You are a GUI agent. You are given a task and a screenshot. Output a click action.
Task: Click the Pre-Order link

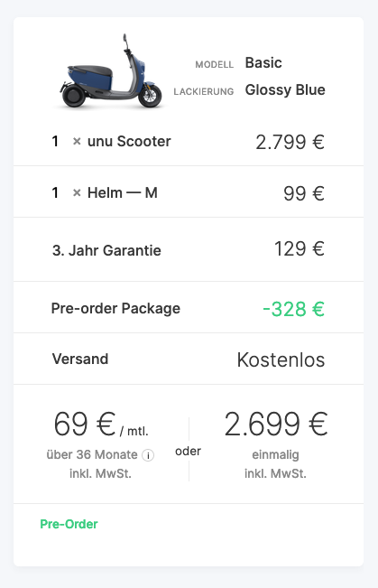pyautogui.click(x=69, y=524)
